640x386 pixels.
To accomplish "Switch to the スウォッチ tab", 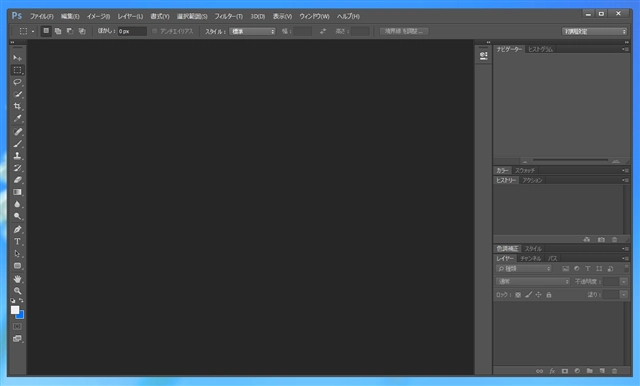I will 525,171.
